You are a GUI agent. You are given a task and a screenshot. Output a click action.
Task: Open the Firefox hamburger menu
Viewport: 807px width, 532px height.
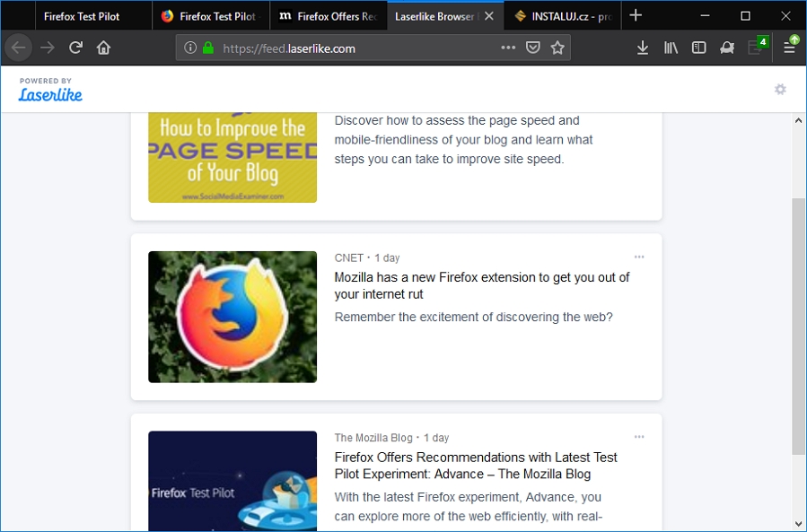click(789, 48)
